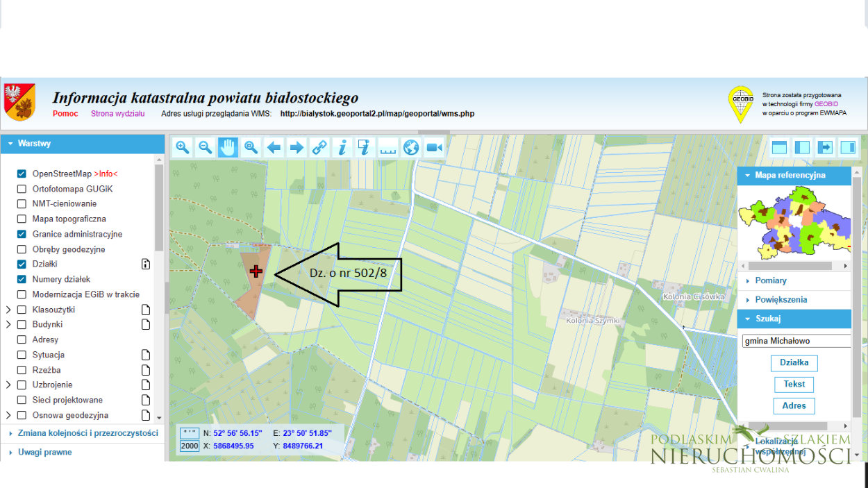Click the GEOBID logo pin
Viewport: 868px width, 488px height.
[x=741, y=103]
